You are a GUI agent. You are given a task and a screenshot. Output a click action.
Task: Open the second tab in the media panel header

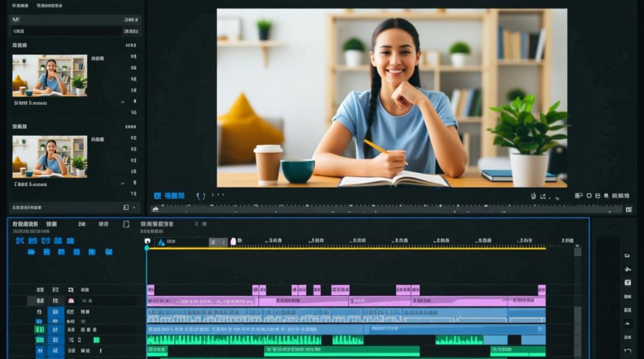49,6
